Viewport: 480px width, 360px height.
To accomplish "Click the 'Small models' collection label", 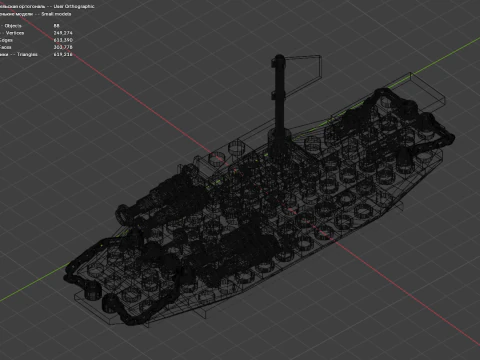I will tap(56, 14).
